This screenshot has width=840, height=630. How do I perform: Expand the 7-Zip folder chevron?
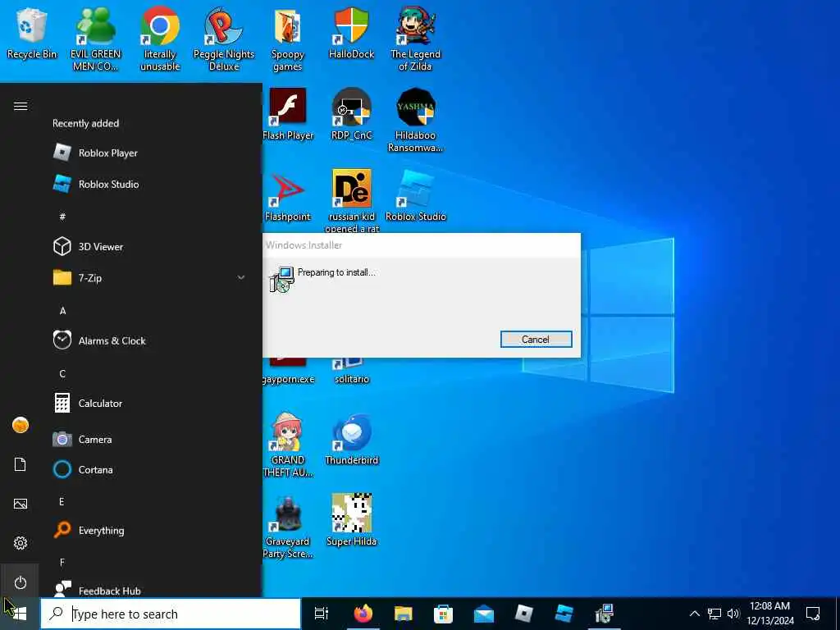[241, 277]
